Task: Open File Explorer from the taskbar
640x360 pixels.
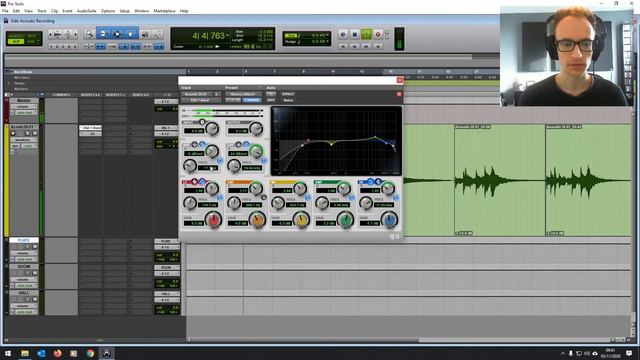Action: 25,353
